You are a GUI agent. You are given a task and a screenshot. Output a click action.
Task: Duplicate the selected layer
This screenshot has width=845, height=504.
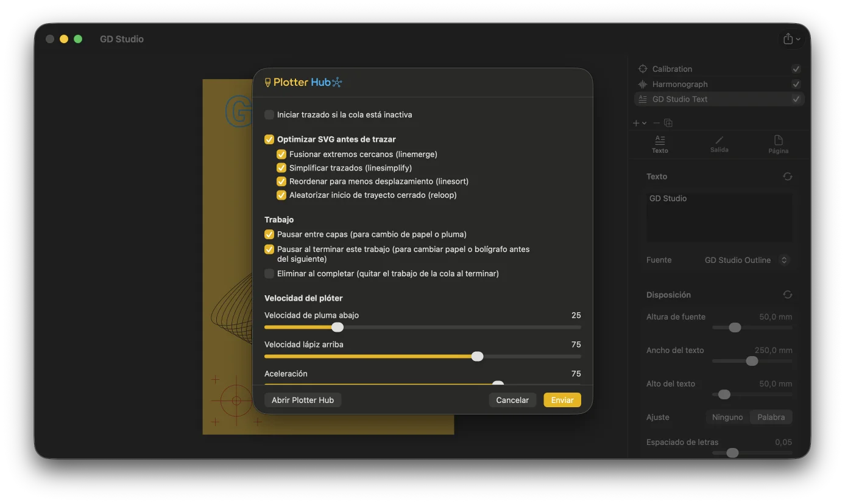tap(668, 123)
